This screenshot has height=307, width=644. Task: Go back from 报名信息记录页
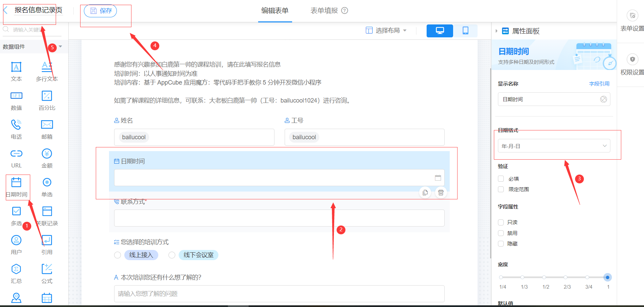[x=5, y=11]
